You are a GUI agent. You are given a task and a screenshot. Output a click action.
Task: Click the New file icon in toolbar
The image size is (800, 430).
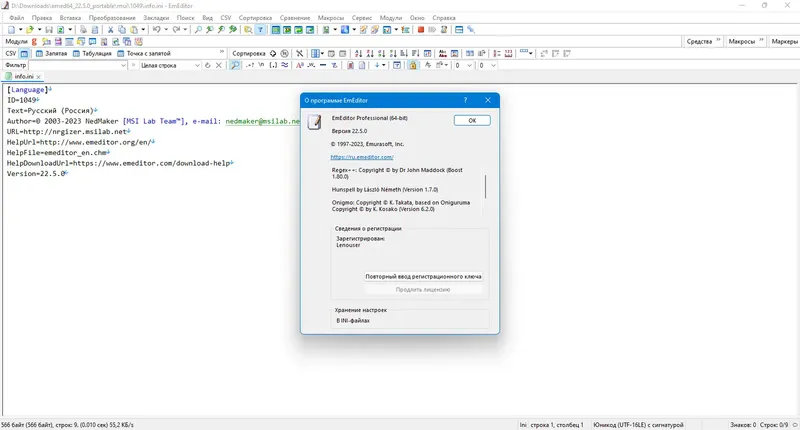(x=11, y=30)
